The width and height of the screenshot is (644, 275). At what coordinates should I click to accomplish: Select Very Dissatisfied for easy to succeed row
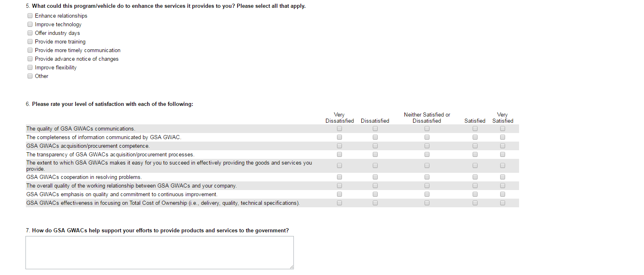coord(339,165)
